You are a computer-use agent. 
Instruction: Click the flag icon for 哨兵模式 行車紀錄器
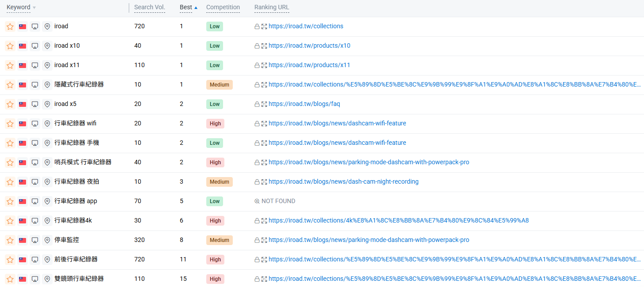(23, 162)
